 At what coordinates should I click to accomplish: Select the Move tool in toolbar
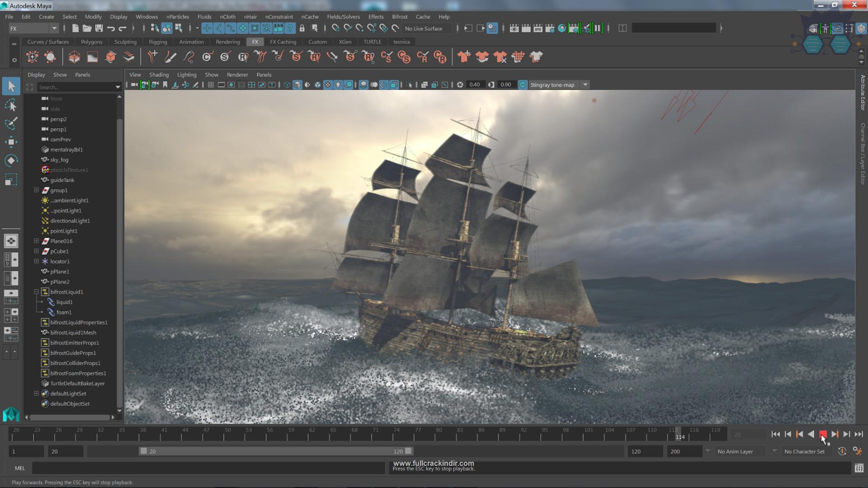tap(11, 142)
